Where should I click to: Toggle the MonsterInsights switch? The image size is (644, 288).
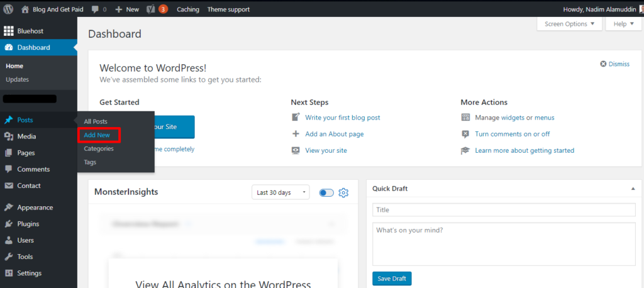326,192
